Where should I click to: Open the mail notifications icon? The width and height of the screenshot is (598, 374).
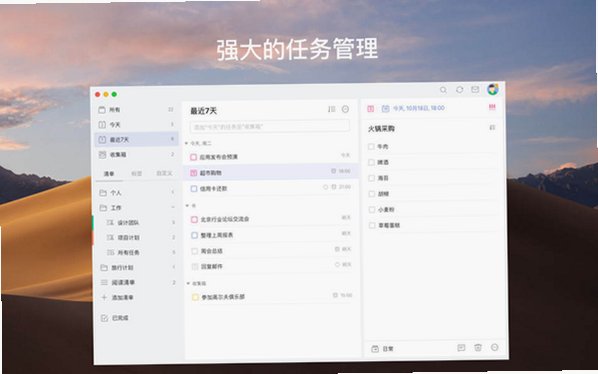point(475,90)
